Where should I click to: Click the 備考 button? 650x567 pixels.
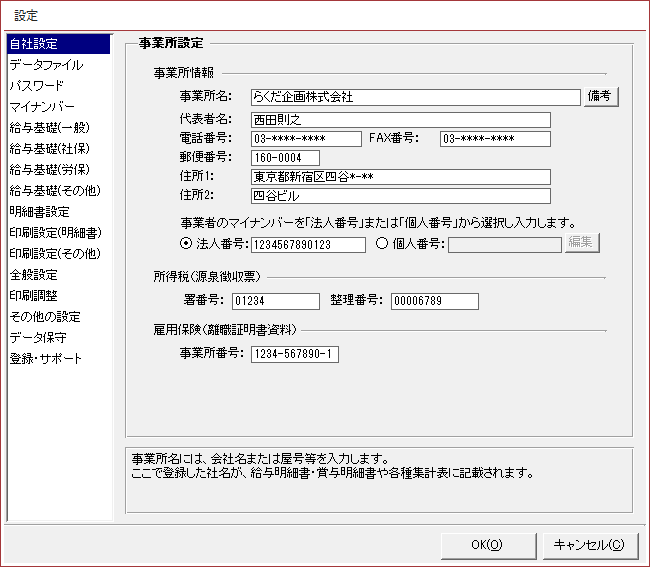(601, 97)
